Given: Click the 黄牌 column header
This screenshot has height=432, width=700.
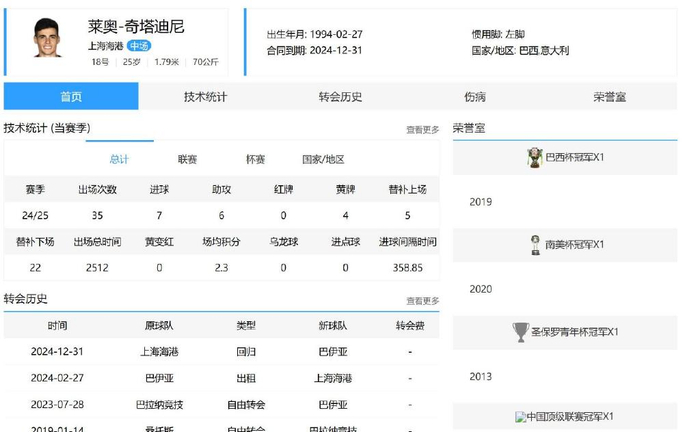Looking at the screenshot, I should click(346, 190).
